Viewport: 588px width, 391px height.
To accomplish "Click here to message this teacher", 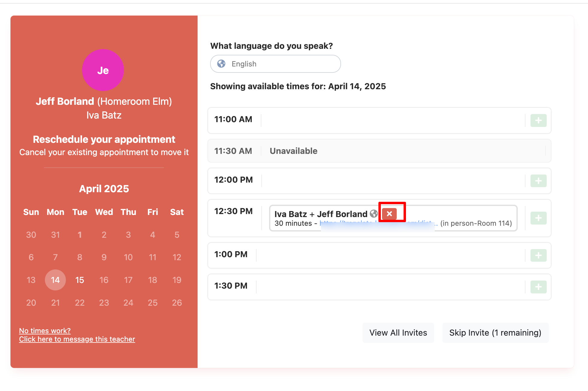I will click(x=77, y=339).
